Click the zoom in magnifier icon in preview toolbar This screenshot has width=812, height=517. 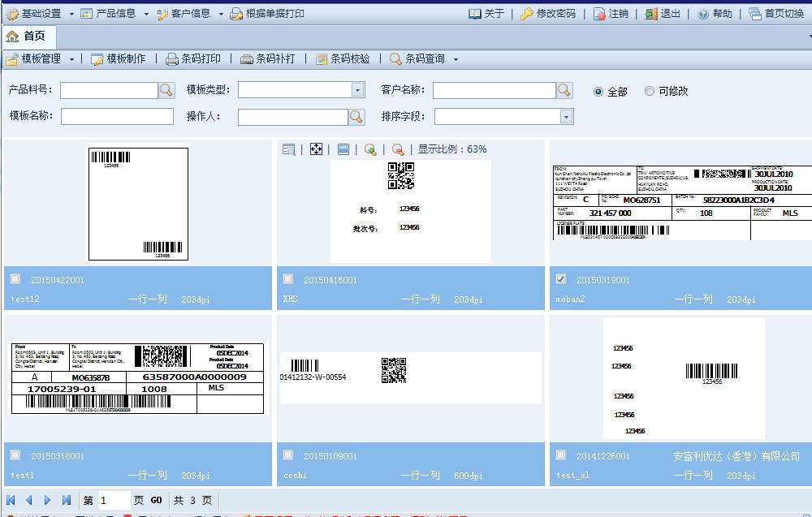[x=370, y=149]
